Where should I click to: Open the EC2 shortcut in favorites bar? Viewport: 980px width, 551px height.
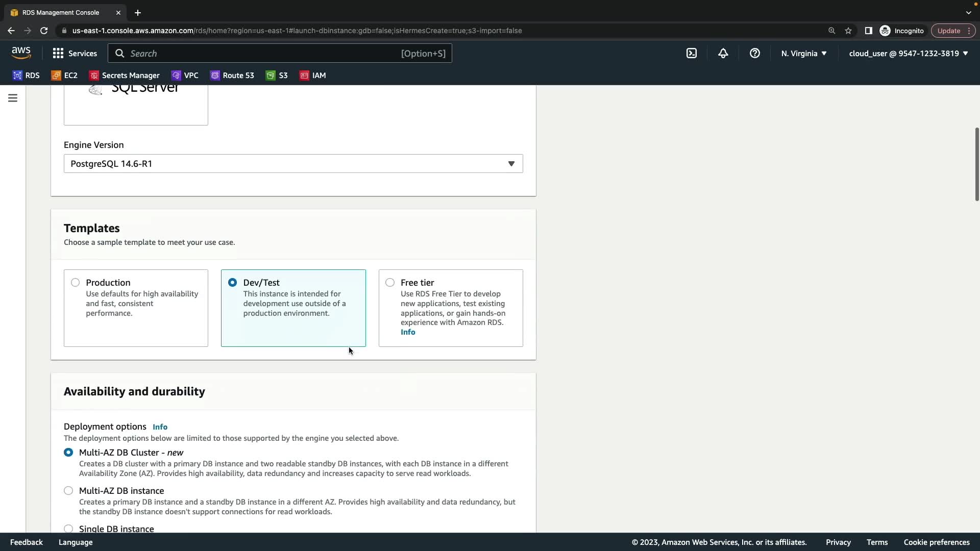point(64,75)
